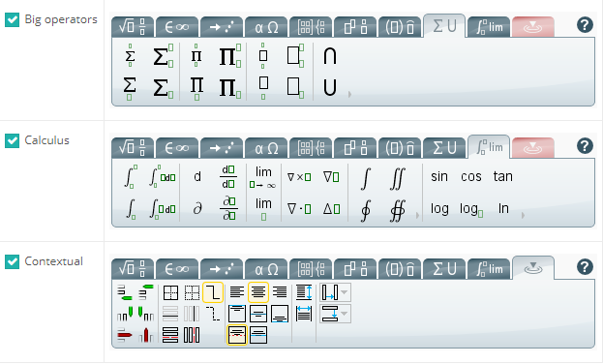Insert the tan function
603x364 pixels.
(503, 176)
